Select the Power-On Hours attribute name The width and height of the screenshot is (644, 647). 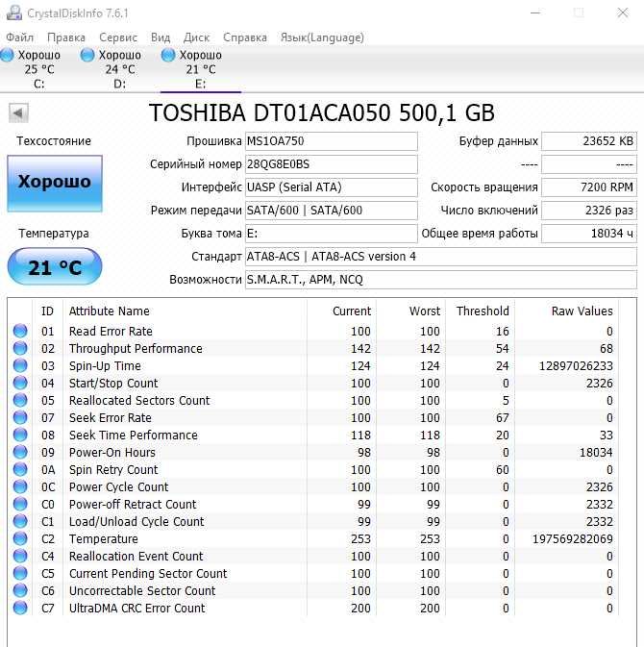pos(112,452)
